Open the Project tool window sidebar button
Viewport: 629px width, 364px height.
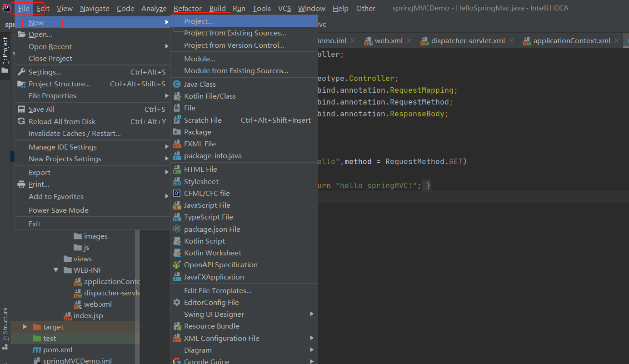pos(5,55)
